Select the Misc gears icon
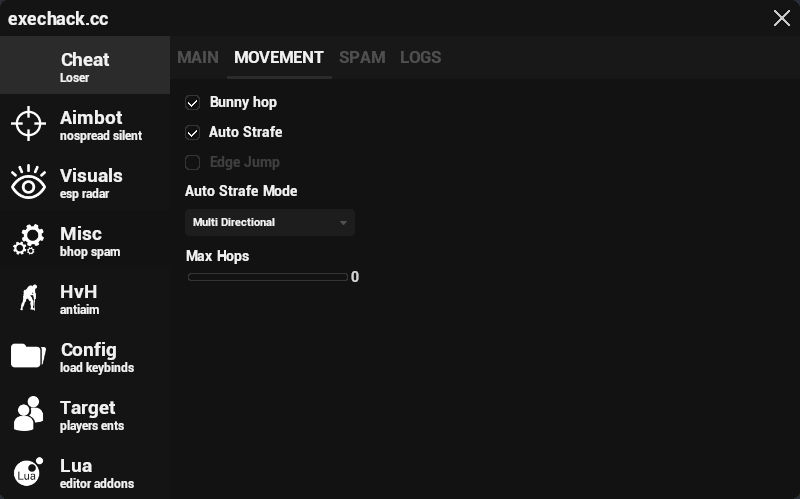The image size is (800, 499). tap(28, 241)
